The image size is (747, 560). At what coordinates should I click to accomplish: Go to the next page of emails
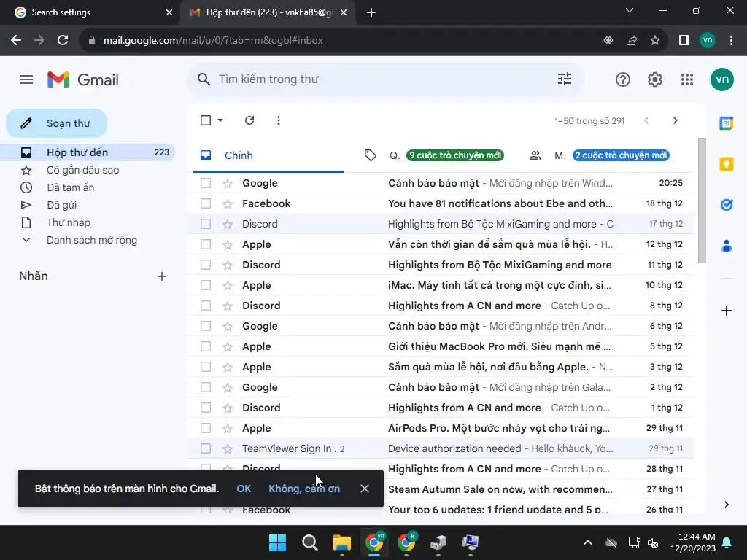click(x=675, y=120)
